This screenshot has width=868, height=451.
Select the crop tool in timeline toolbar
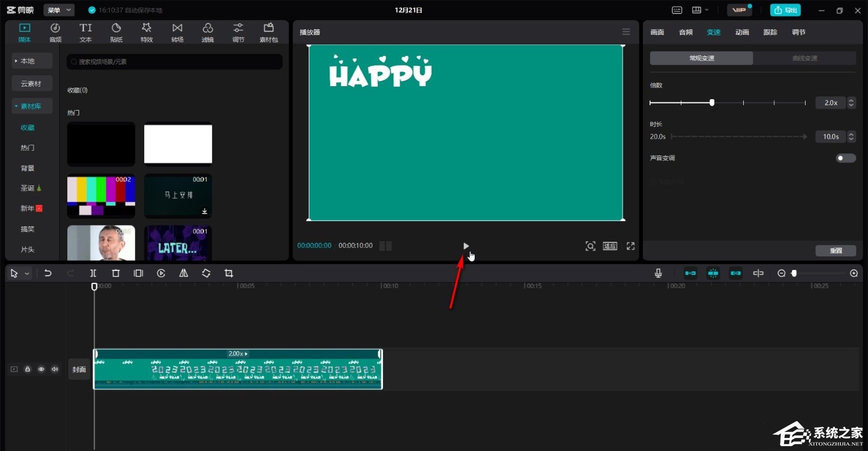(x=228, y=273)
